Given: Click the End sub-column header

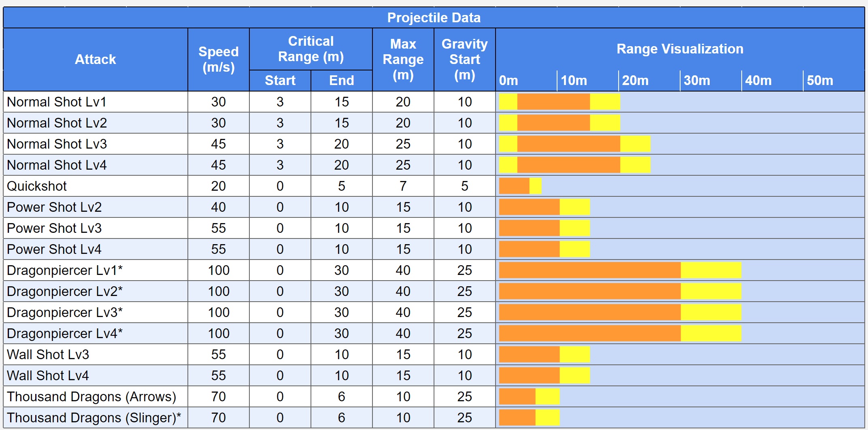Looking at the screenshot, I should pyautogui.click(x=342, y=81).
